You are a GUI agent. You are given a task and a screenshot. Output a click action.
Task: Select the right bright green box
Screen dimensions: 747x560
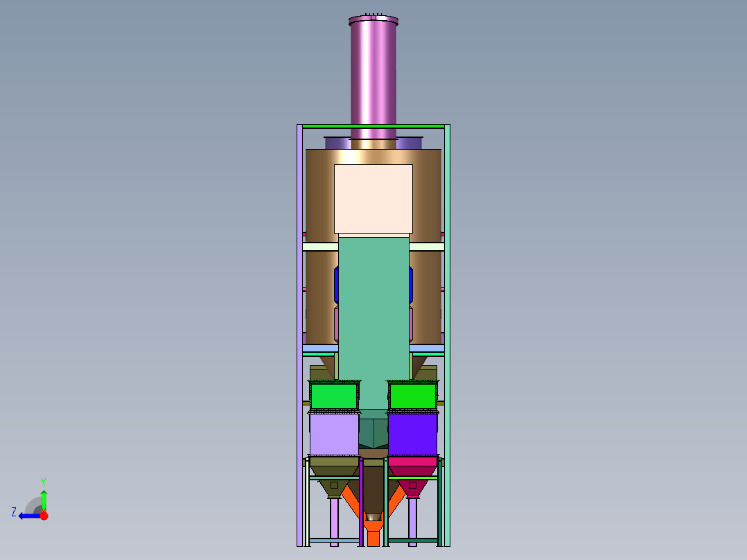coord(412,396)
